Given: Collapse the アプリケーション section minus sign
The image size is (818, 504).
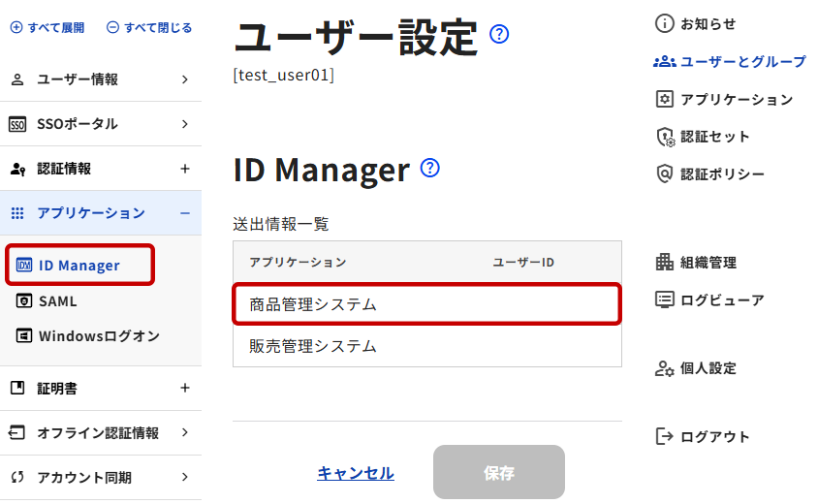Looking at the screenshot, I should [x=185, y=213].
